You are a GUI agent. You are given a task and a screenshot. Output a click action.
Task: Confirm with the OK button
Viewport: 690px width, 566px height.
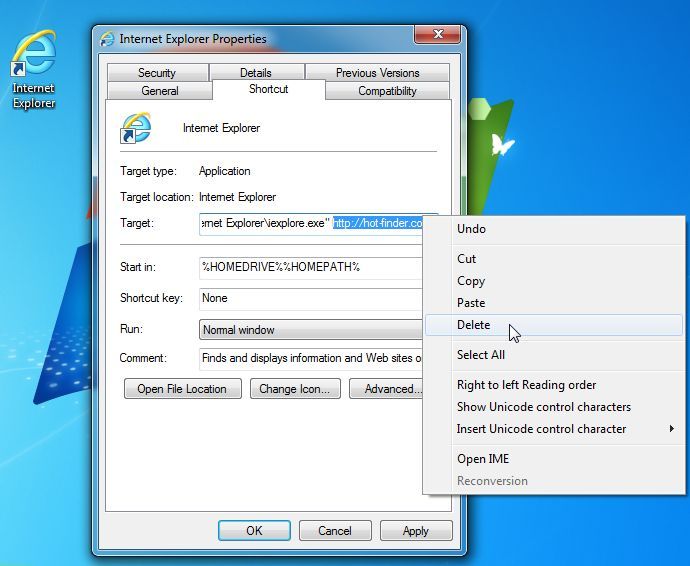[x=254, y=530]
